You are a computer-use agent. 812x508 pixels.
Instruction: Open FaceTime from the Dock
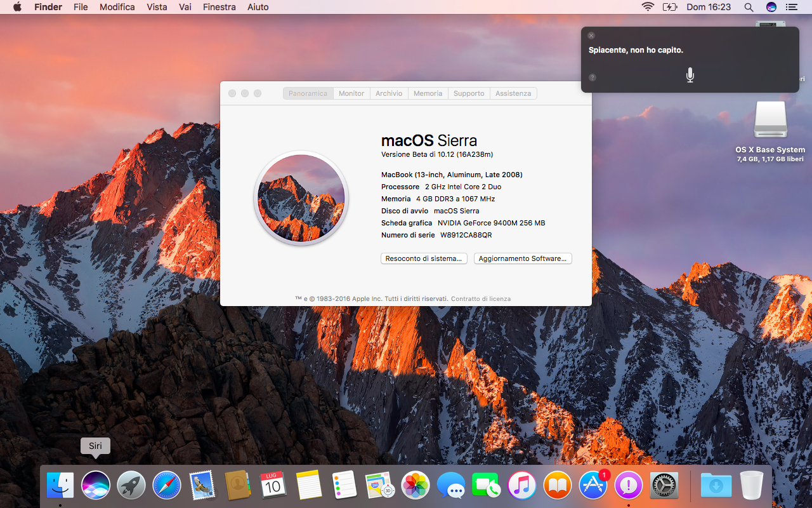487,486
